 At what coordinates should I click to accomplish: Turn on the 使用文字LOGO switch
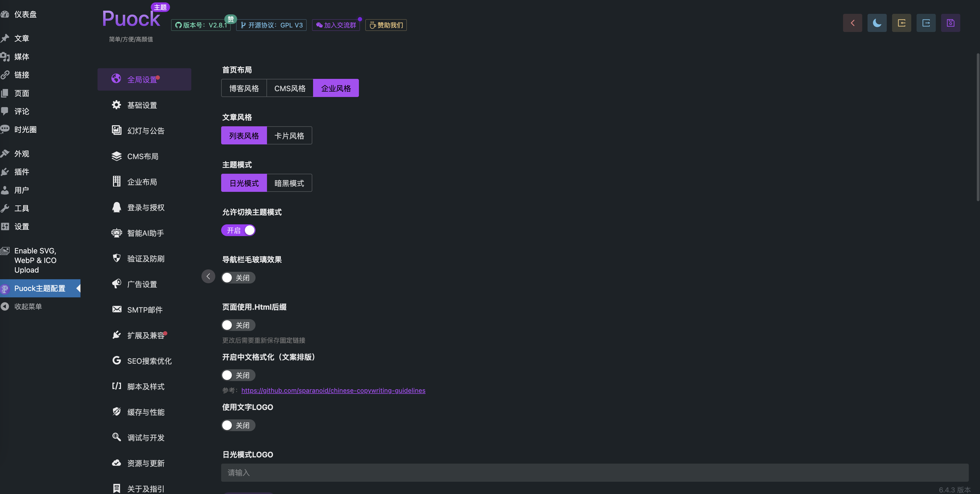pyautogui.click(x=238, y=425)
